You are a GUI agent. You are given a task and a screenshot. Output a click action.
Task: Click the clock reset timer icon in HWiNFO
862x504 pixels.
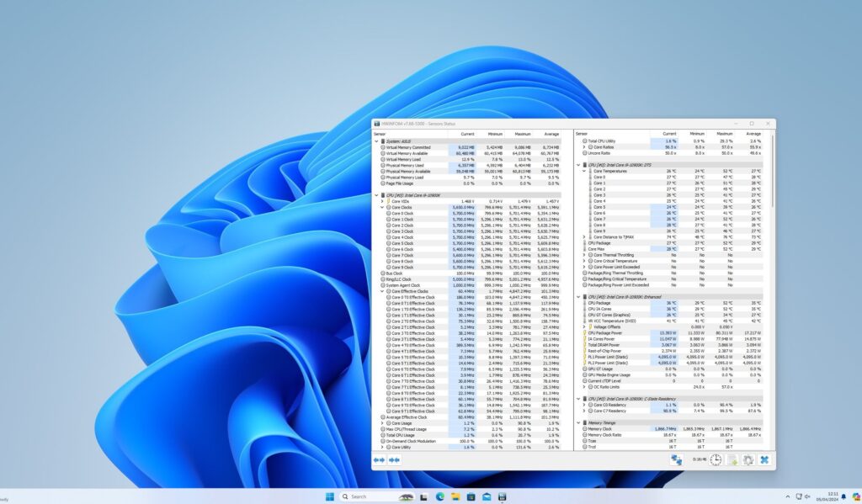pyautogui.click(x=716, y=460)
